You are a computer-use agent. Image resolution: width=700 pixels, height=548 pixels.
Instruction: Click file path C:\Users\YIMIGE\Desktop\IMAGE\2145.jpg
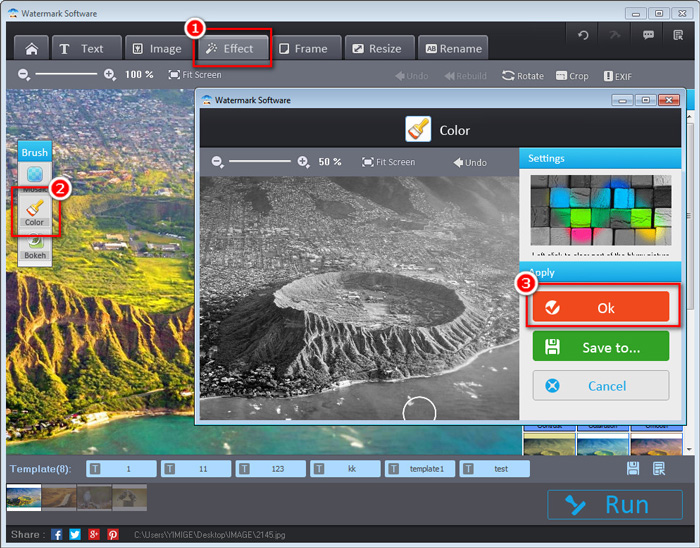(209, 535)
